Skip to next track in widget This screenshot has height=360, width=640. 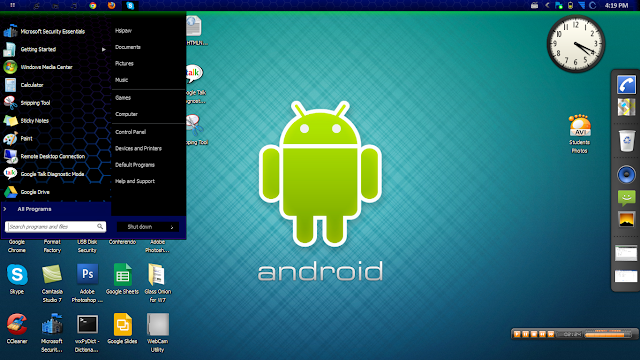(551, 334)
